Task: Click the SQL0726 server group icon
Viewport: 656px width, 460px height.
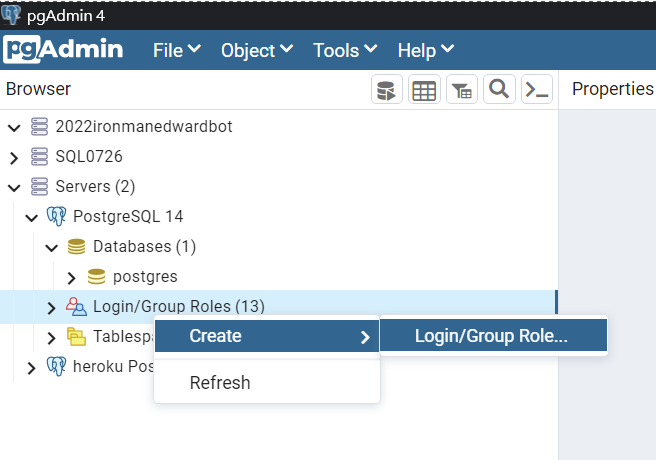Action: click(39, 156)
